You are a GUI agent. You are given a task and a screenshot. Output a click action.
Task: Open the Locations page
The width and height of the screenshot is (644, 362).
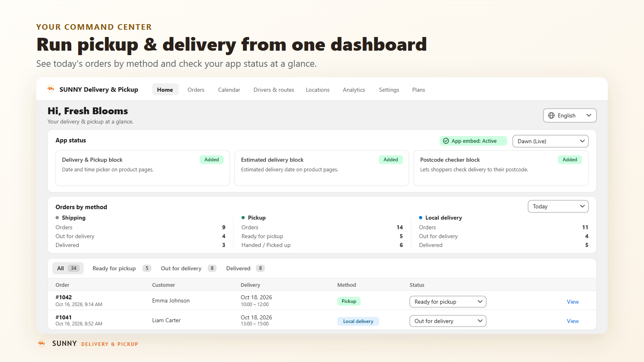click(x=318, y=90)
